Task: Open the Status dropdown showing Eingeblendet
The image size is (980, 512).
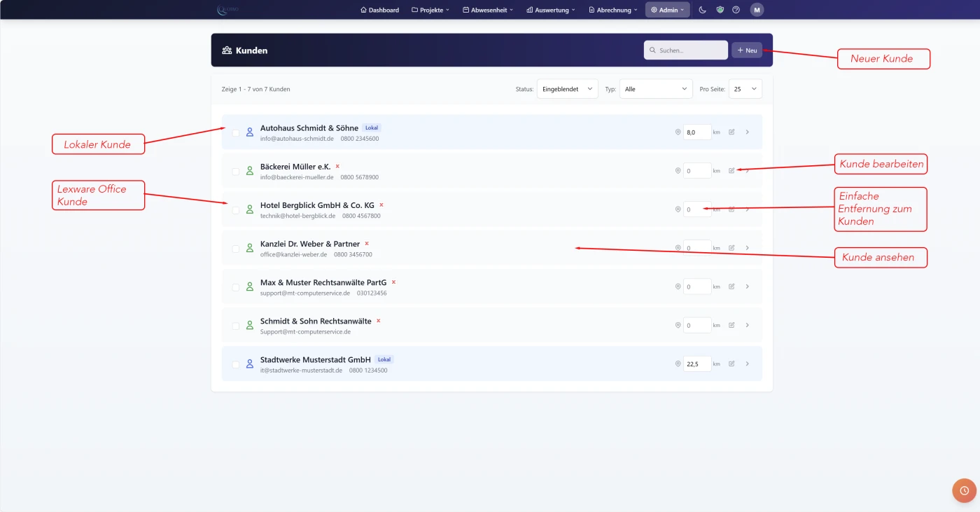Action: pyautogui.click(x=567, y=89)
